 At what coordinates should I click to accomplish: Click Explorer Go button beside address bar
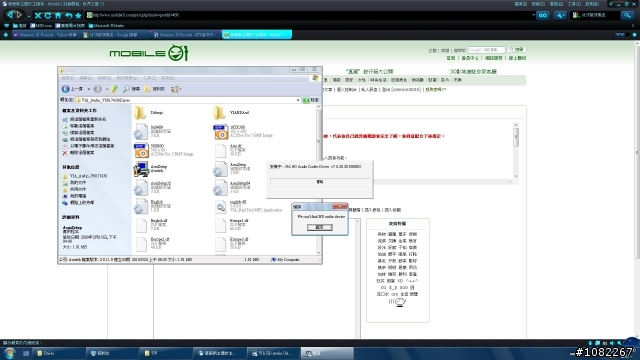click(x=311, y=100)
